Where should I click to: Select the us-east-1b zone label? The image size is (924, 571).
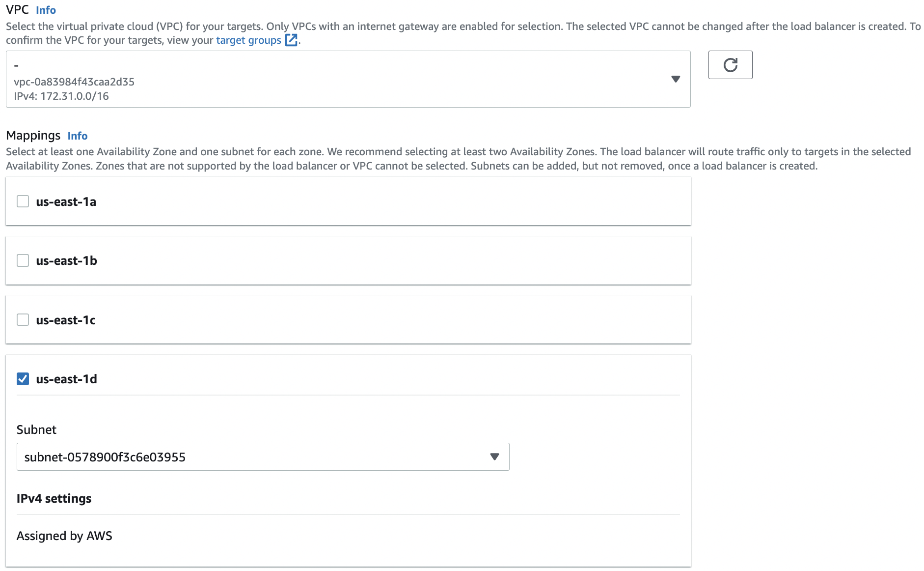click(66, 260)
